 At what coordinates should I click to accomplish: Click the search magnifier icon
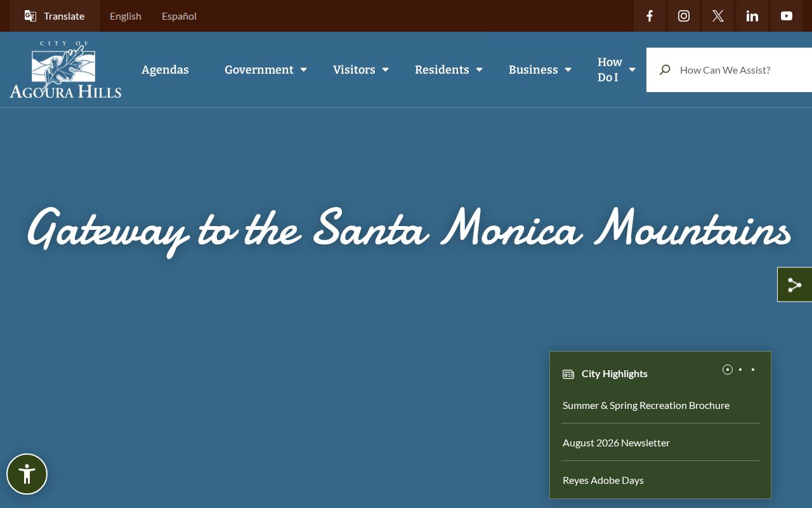pos(665,70)
